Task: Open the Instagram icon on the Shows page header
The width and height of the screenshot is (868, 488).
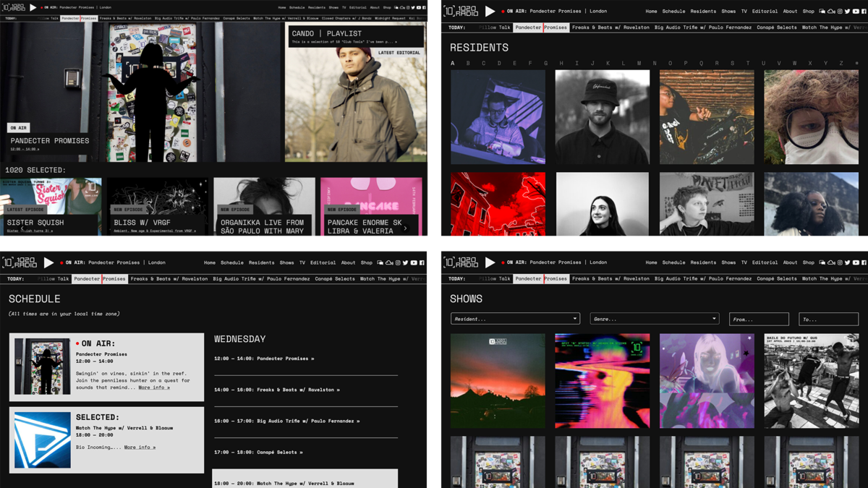Action: point(840,262)
